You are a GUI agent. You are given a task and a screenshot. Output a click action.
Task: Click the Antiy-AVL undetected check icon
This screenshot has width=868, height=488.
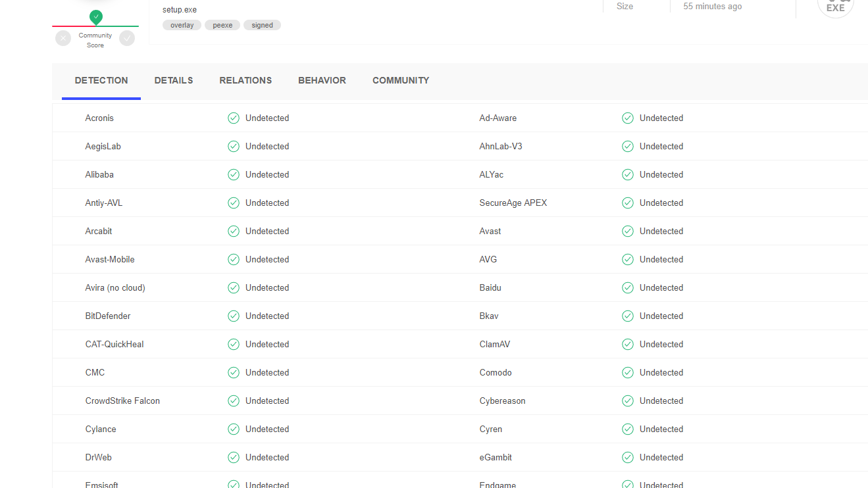pos(234,203)
